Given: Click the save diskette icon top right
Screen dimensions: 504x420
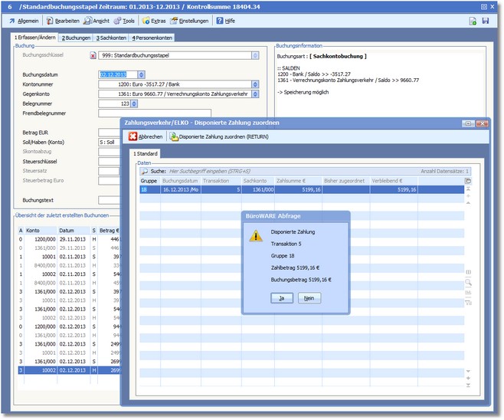Looking at the screenshot, I should click(x=485, y=21).
